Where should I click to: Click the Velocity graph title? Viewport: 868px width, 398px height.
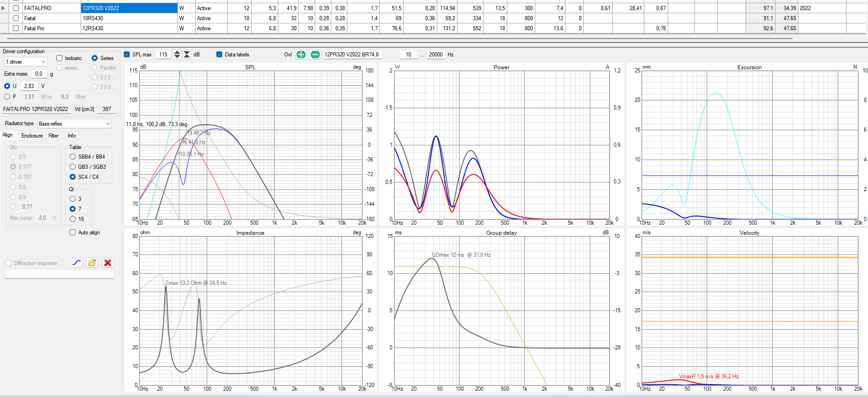749,233
